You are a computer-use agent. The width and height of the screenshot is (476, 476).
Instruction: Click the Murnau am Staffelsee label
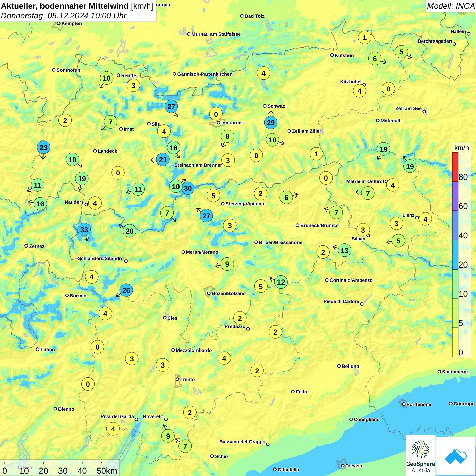coord(216,34)
